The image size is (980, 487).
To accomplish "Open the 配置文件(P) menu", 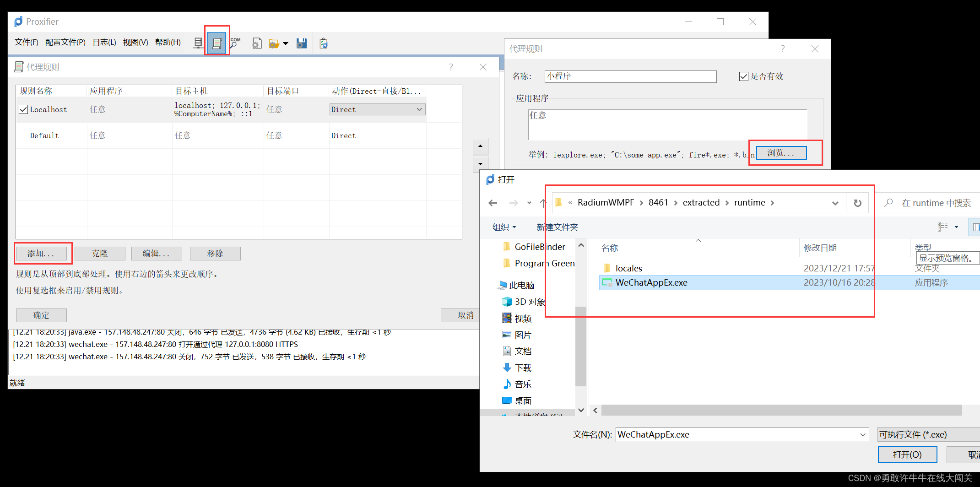I will coord(65,42).
